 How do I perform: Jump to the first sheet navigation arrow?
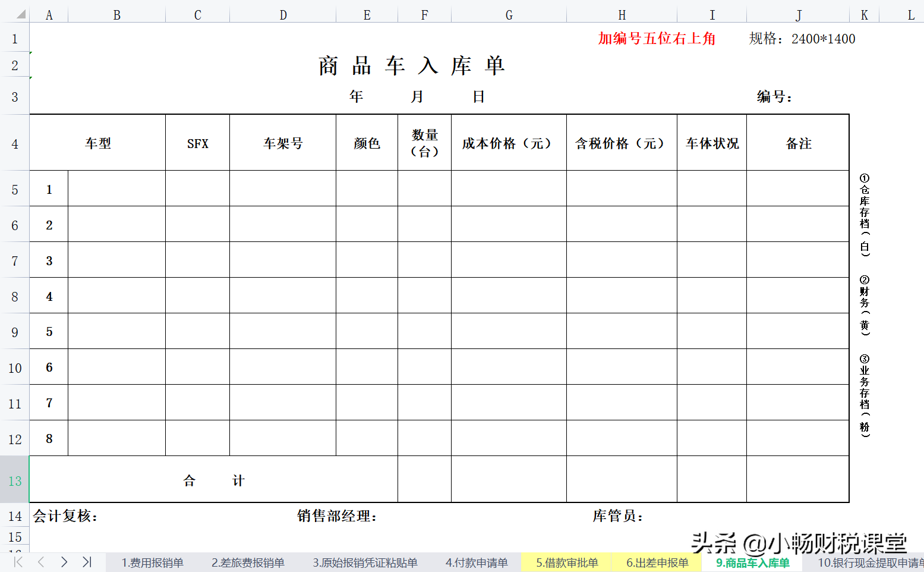pyautogui.click(x=17, y=562)
